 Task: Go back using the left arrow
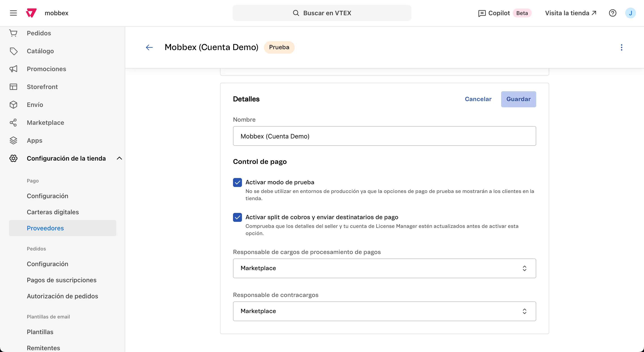click(x=149, y=47)
